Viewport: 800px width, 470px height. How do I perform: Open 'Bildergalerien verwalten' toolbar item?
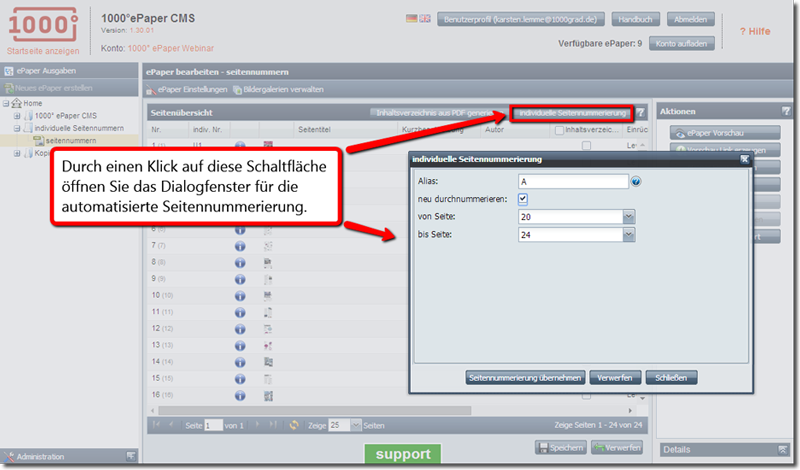point(279,90)
